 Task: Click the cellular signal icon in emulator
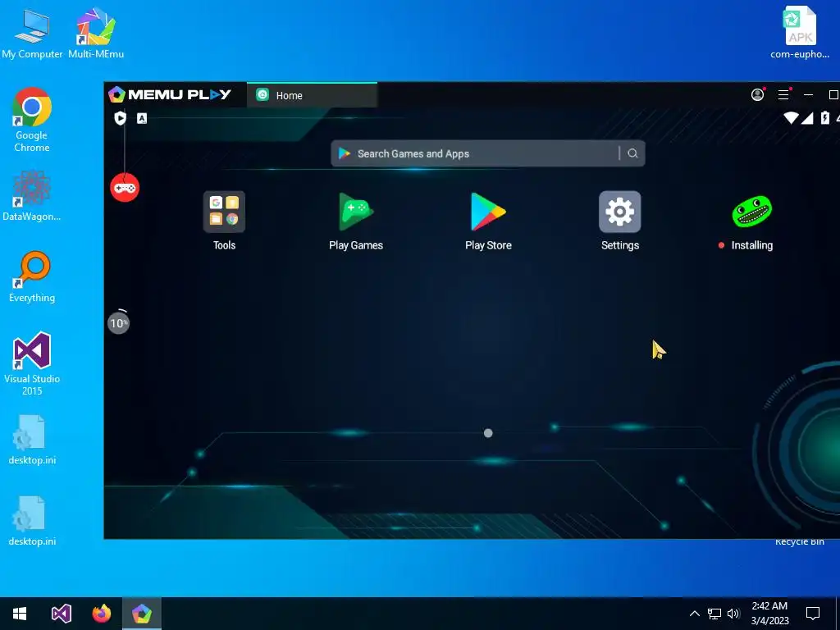coord(807,118)
